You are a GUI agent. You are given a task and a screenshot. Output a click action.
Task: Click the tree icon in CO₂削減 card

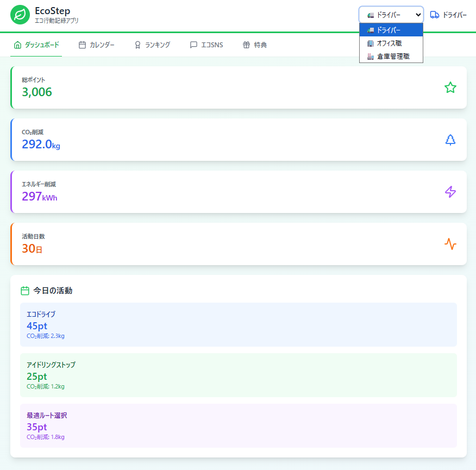[450, 140]
